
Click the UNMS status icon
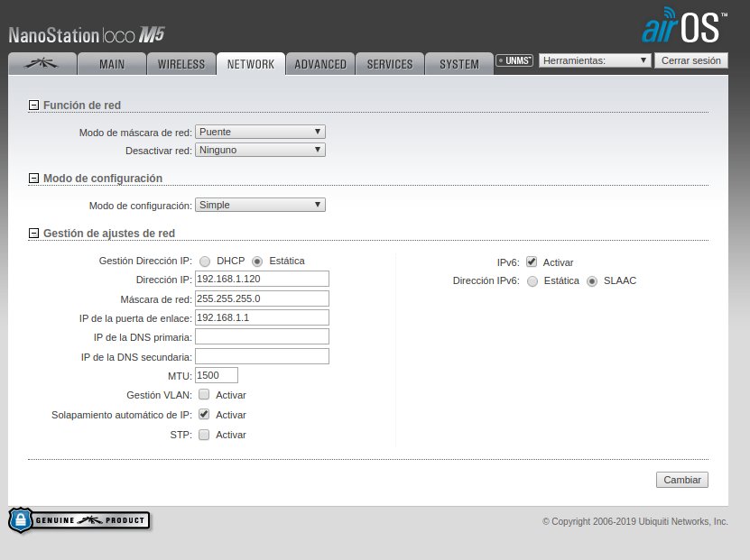click(514, 60)
